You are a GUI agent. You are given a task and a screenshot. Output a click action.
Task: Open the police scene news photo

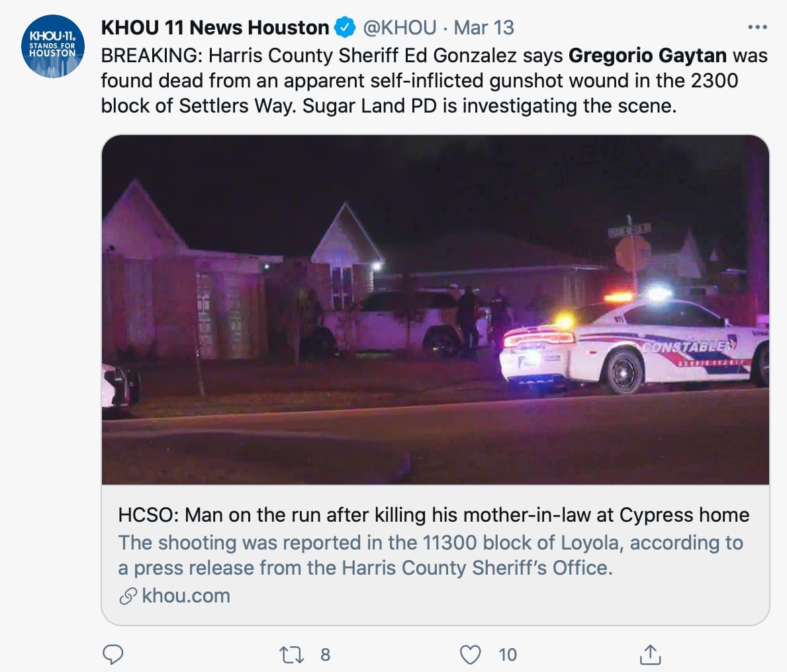(x=435, y=309)
